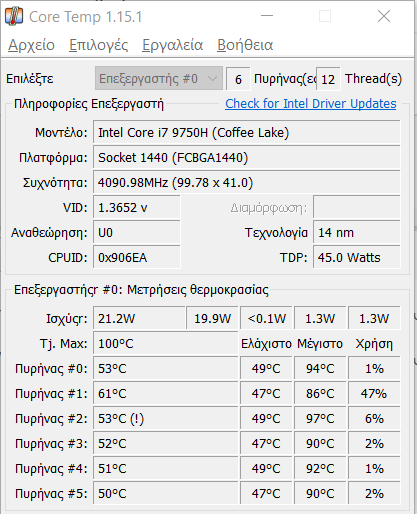The image size is (417, 514).
Task: Open the Εργαλεία menu
Action: point(172,45)
